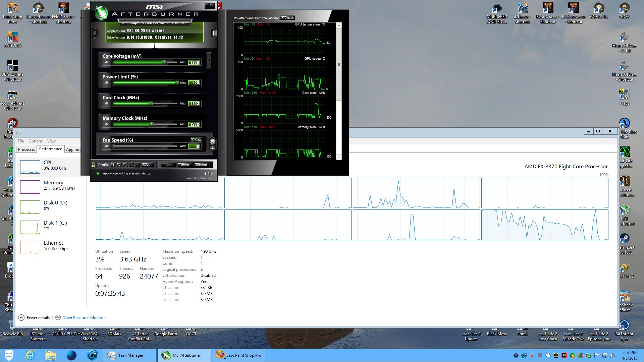Switch to the Performance tab
644x362 pixels.
coord(51,149)
